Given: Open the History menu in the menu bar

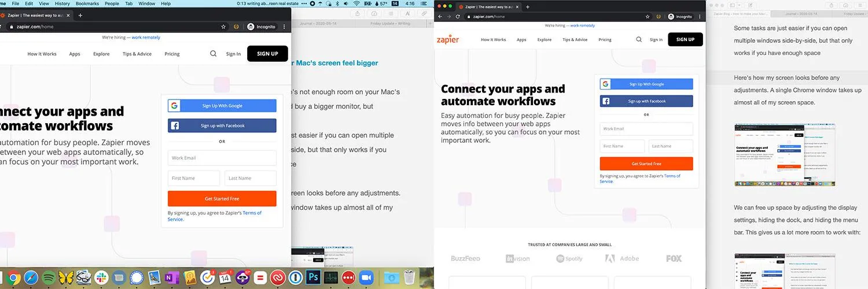Looking at the screenshot, I should [62, 3].
